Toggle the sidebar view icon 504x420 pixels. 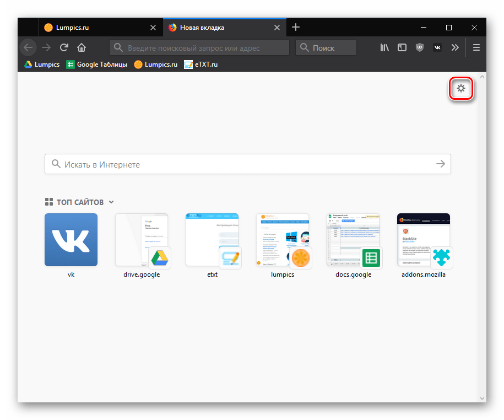pos(402,47)
